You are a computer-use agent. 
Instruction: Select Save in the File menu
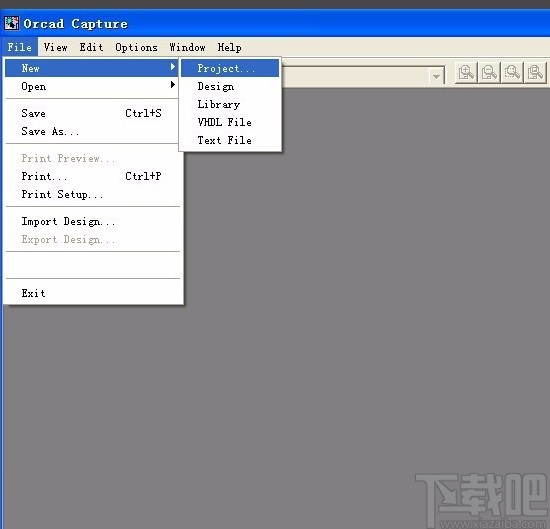pyautogui.click(x=92, y=113)
